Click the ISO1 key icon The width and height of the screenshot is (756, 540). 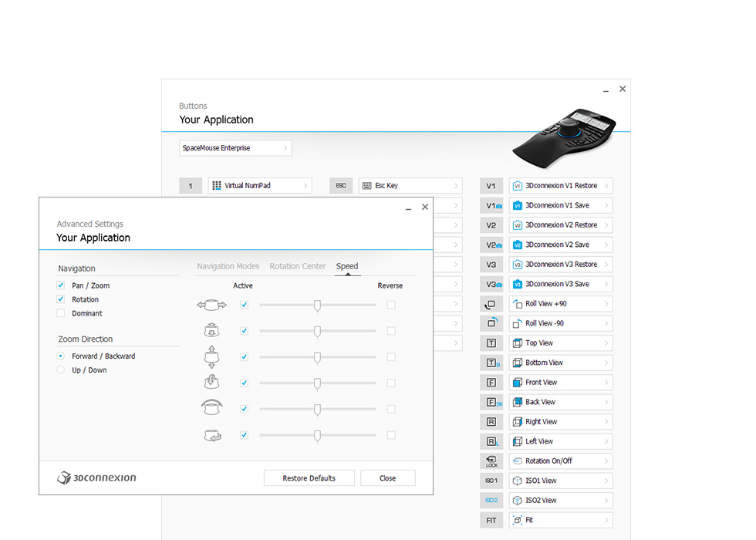[x=491, y=481]
